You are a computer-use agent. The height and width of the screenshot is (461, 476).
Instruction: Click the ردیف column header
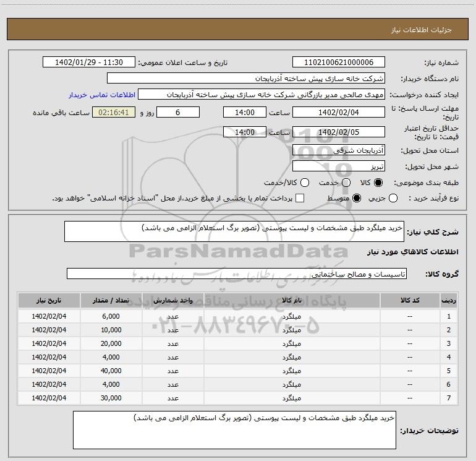point(449,300)
